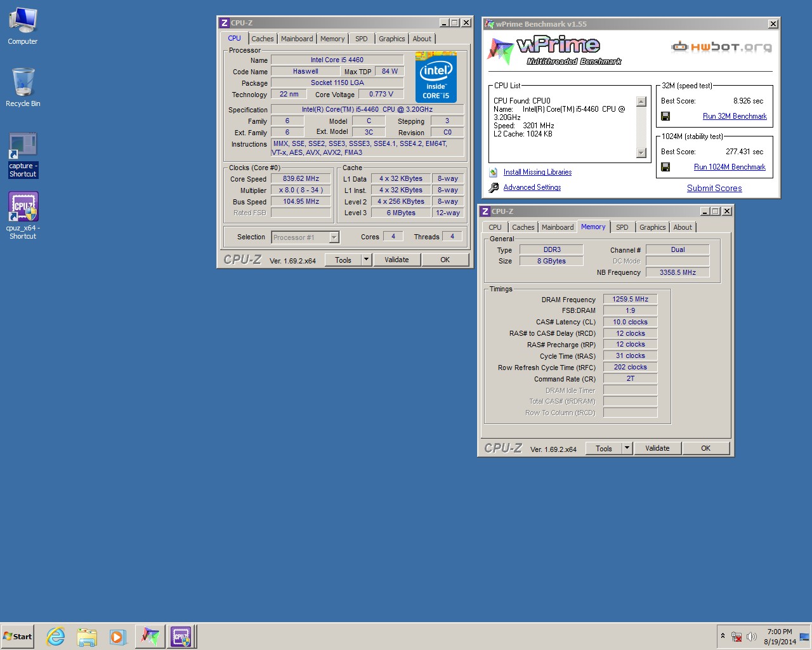Screen dimensions: 812x650
Task: Click the Name field Intel Core i5 4460
Action: [337, 60]
